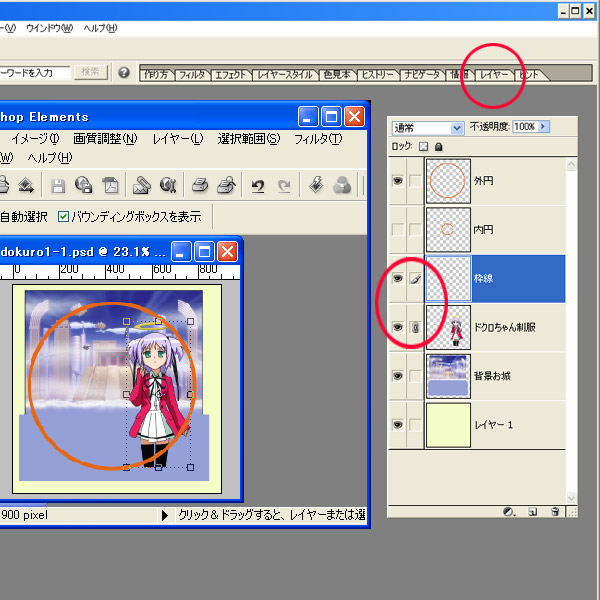This screenshot has width=600, height=600.
Task: Open the opacity slider arrow beside 100%
Action: pyautogui.click(x=544, y=127)
